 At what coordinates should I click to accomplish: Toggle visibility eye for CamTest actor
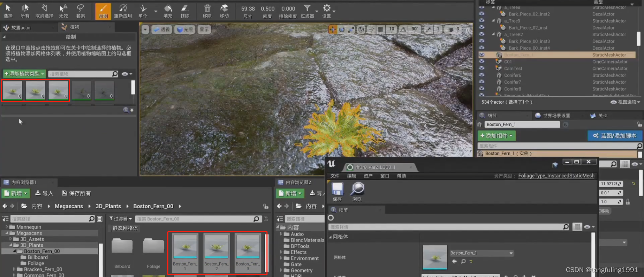tap(482, 68)
